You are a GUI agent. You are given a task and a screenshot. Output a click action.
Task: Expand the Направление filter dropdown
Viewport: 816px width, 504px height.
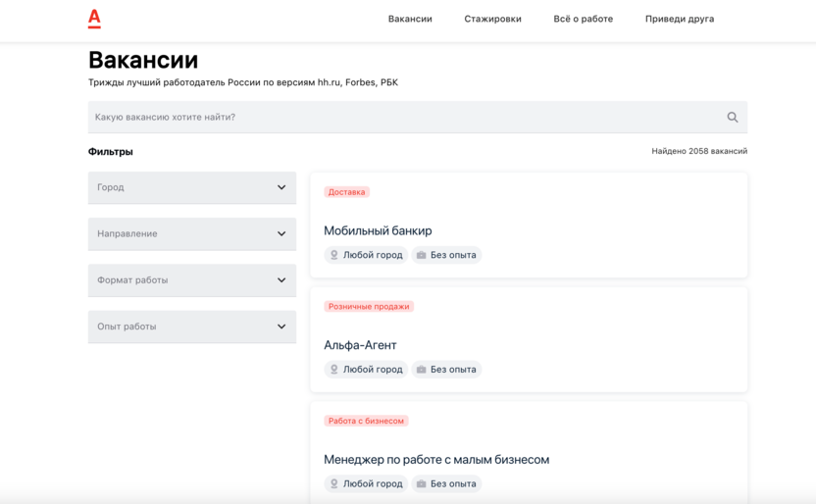tap(192, 233)
